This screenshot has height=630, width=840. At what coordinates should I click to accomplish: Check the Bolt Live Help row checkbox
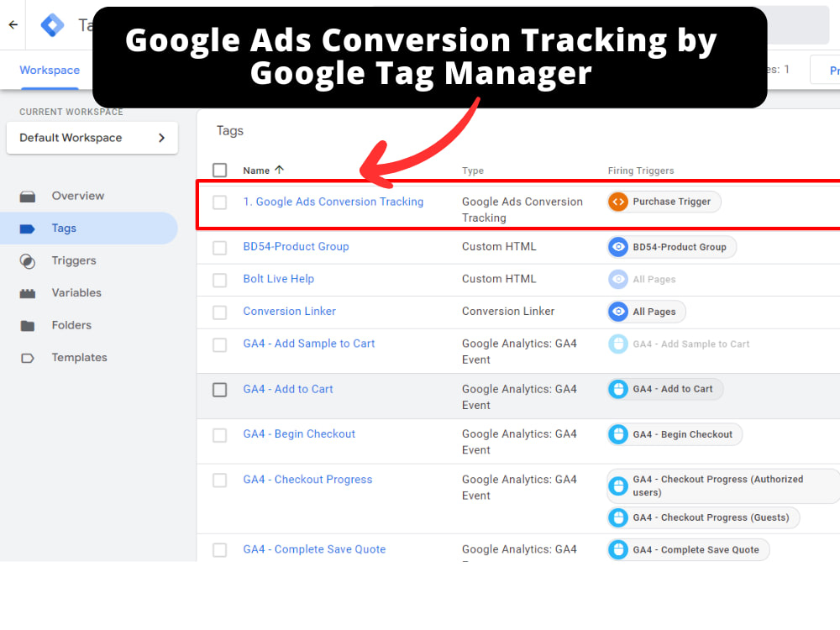[219, 281]
